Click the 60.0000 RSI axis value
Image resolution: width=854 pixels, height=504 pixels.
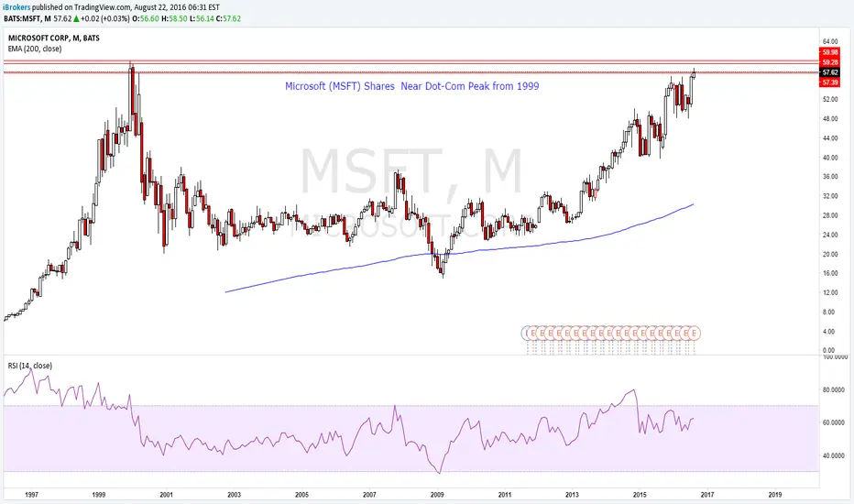point(835,422)
